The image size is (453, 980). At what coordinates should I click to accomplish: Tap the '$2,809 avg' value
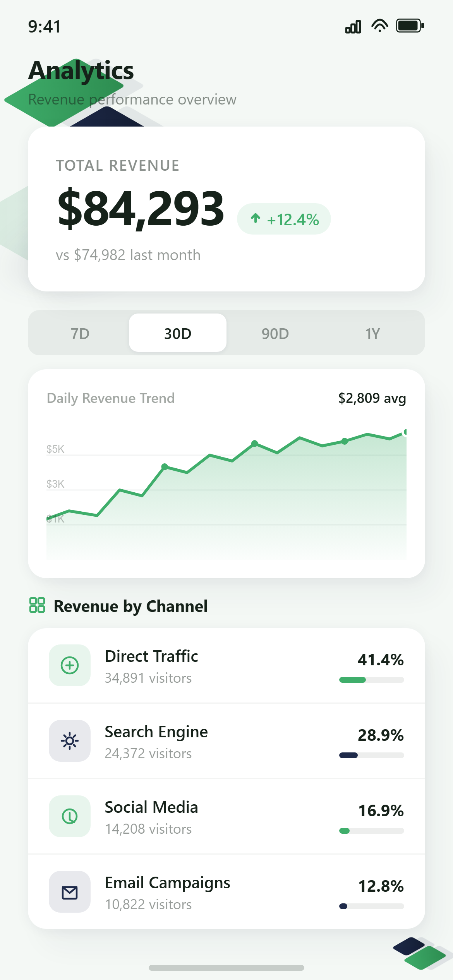[x=372, y=398]
